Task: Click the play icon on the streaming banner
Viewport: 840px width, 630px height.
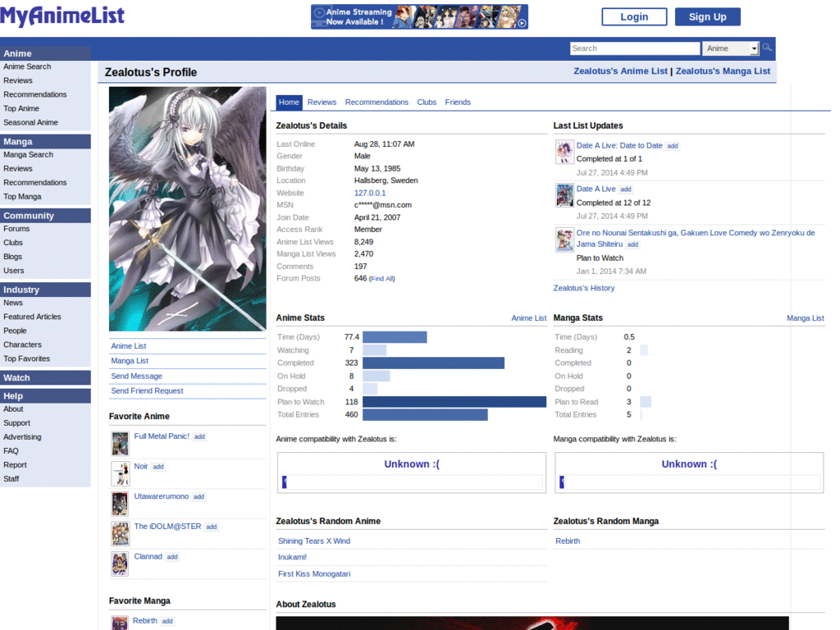Action: (x=523, y=22)
